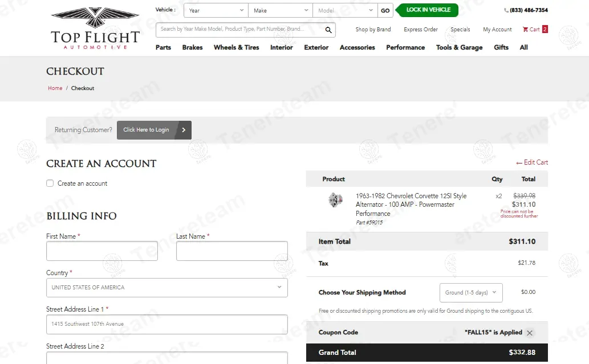Go to My Account
This screenshot has width=589, height=364.
click(497, 29)
